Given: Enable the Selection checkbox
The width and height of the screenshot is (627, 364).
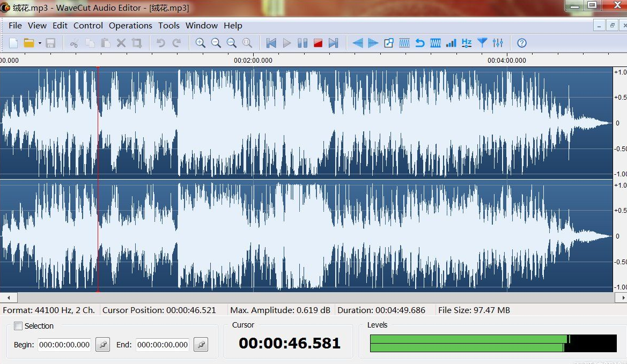Looking at the screenshot, I should click(18, 326).
